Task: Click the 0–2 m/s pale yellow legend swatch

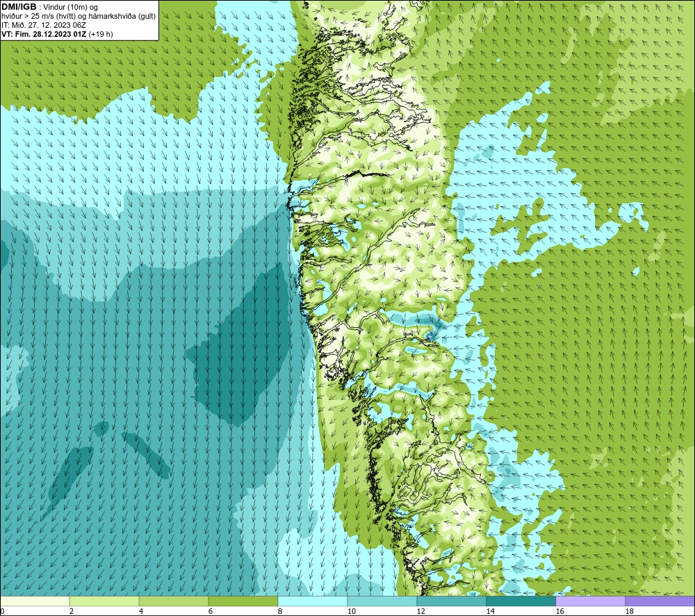Action: 35,601
